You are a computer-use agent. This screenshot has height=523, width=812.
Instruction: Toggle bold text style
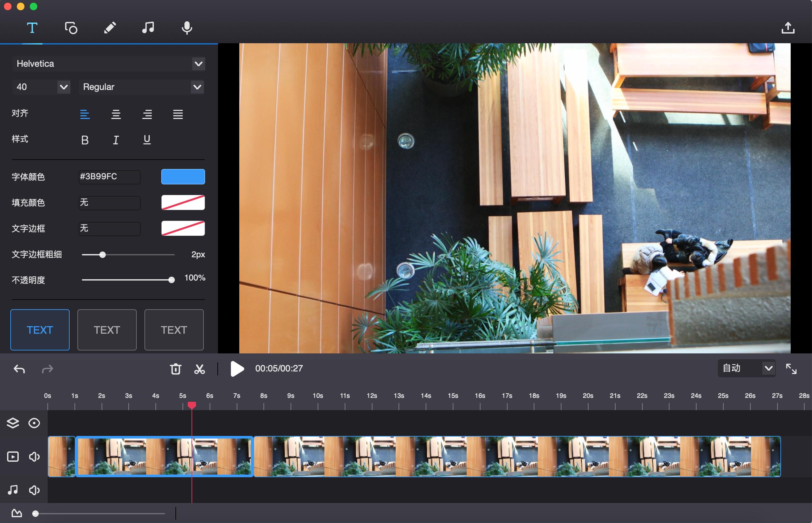click(x=85, y=140)
